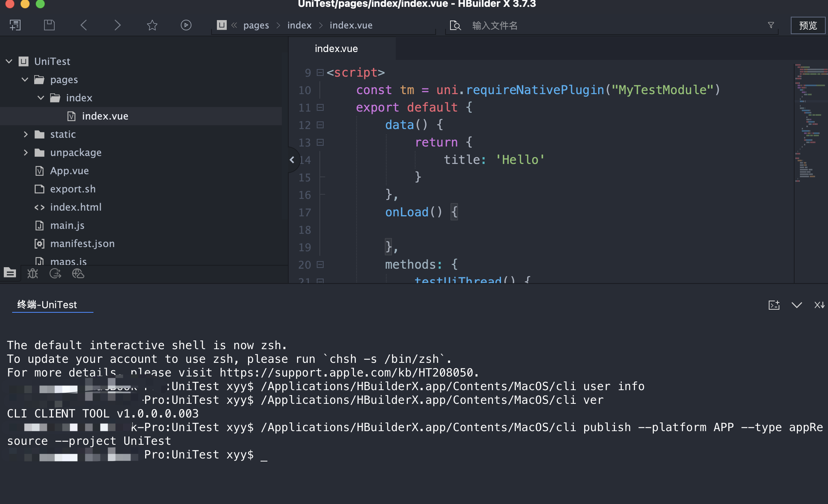Click the 'Hello' string in line 14
828x504 pixels.
[x=520, y=160]
